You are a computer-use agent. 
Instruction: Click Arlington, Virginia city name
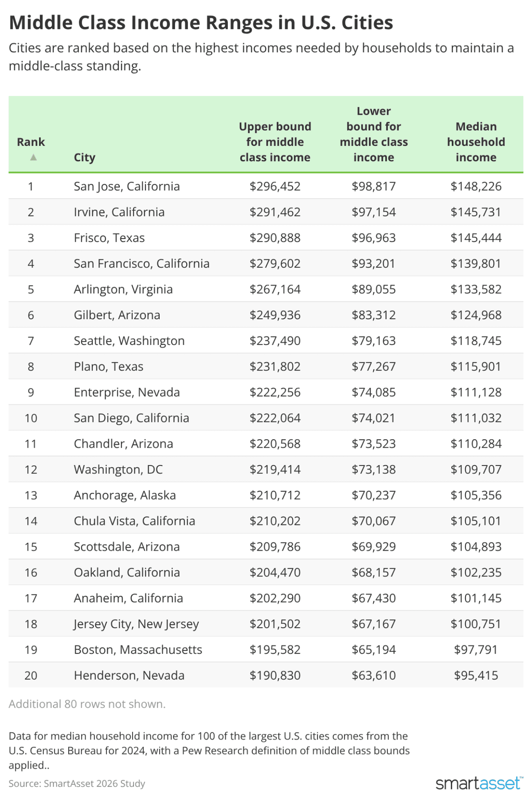[123, 289]
